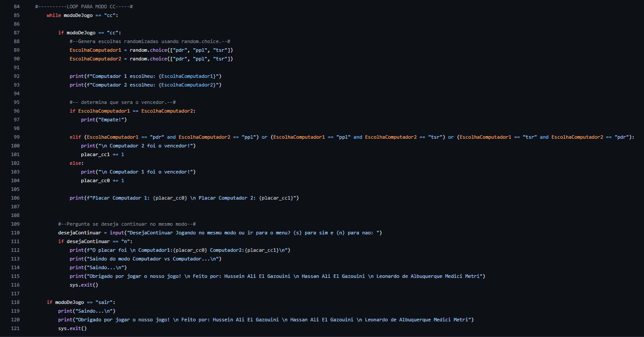The width and height of the screenshot is (644, 337).
Task: Click the else keyword on line 102
Action: [x=76, y=163]
